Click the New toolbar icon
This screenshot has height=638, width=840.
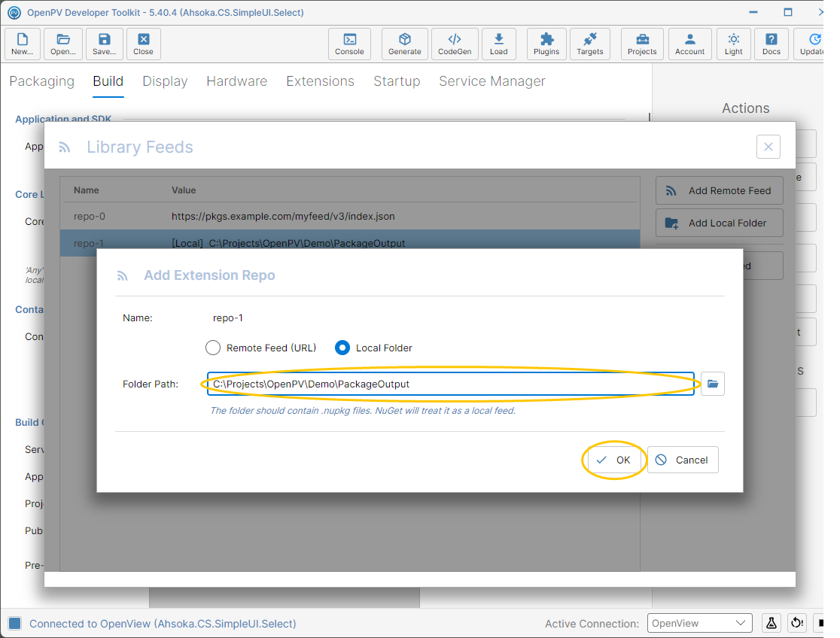click(22, 44)
